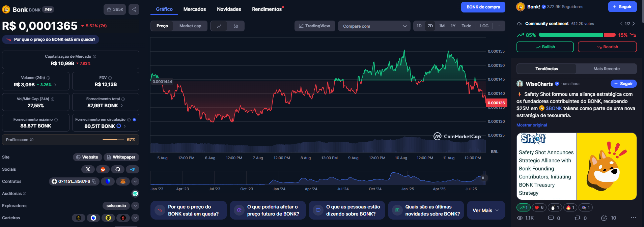The width and height of the screenshot is (644, 227).
Task: Switch chart to line view
Action: pos(219,26)
